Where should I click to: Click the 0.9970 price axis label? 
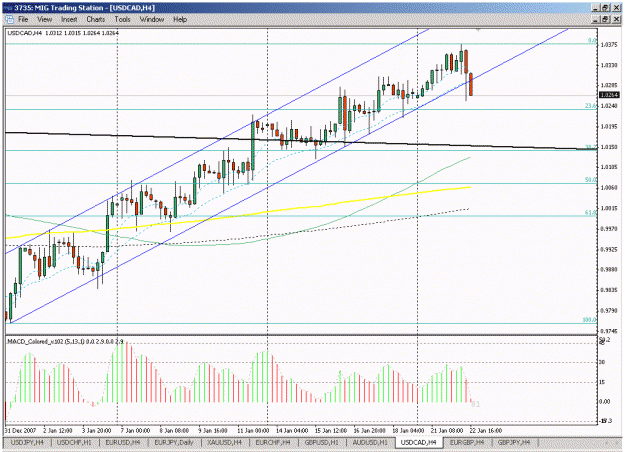(x=609, y=229)
